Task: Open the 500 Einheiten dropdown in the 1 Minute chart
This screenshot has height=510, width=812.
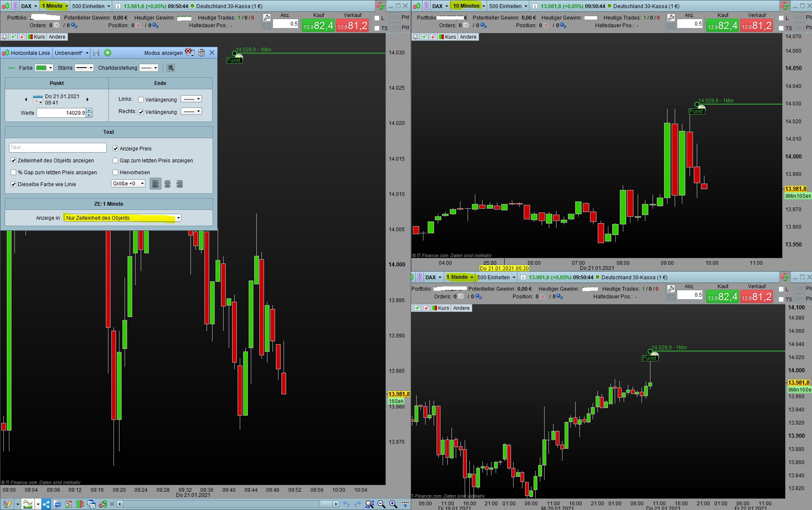Action: 91,6
